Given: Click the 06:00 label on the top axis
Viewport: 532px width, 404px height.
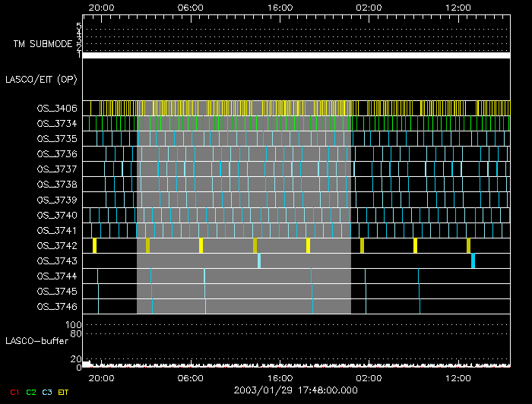Looking at the screenshot, I should pyautogui.click(x=190, y=7).
